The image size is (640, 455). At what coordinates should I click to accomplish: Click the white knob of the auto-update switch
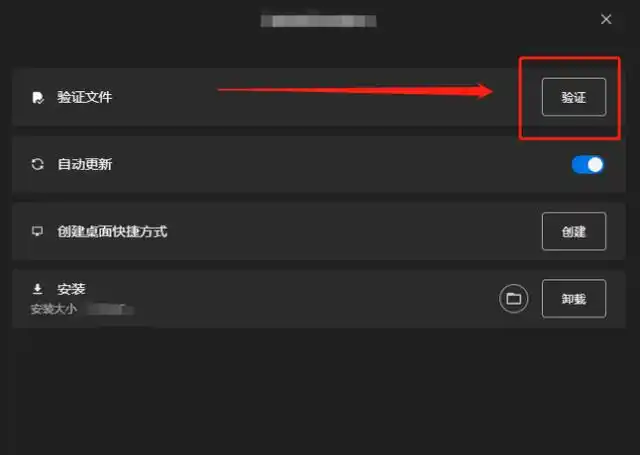tap(595, 165)
